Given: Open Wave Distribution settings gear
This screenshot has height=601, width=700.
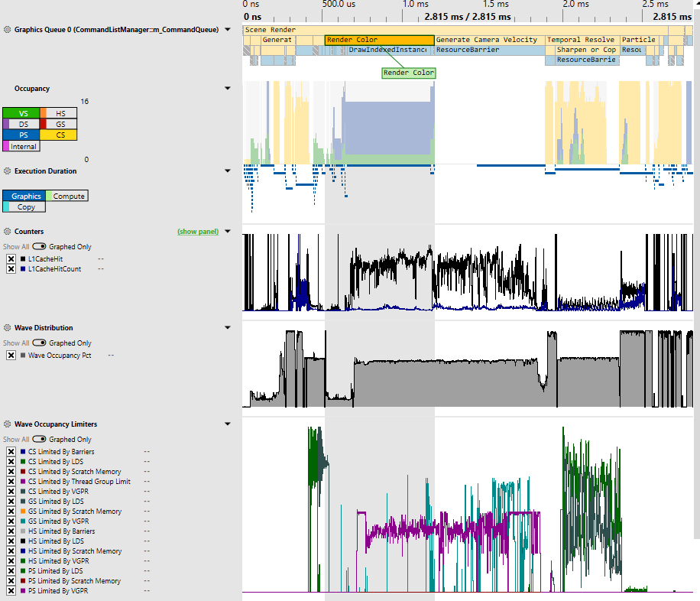Looking at the screenshot, I should tap(6, 327).
